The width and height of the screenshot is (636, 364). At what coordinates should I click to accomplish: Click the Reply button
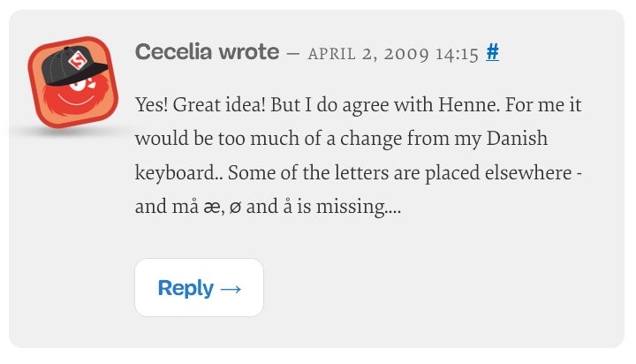click(x=199, y=287)
